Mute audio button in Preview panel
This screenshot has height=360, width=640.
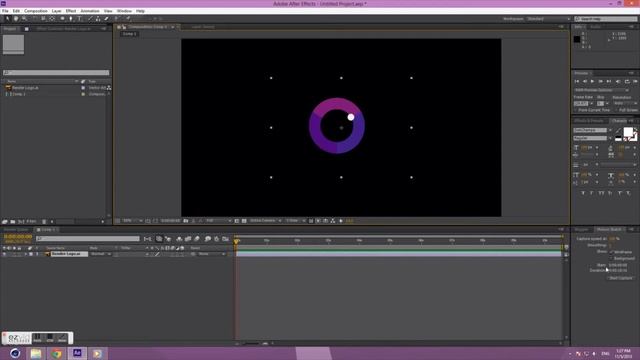(x=618, y=82)
